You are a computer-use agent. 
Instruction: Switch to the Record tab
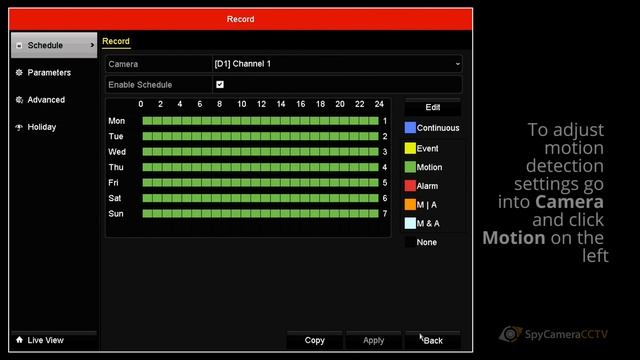coord(116,41)
